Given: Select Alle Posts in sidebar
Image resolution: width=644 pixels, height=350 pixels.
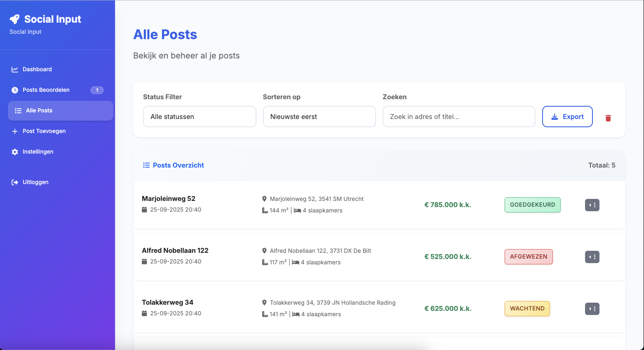Looking at the screenshot, I should coord(39,111).
